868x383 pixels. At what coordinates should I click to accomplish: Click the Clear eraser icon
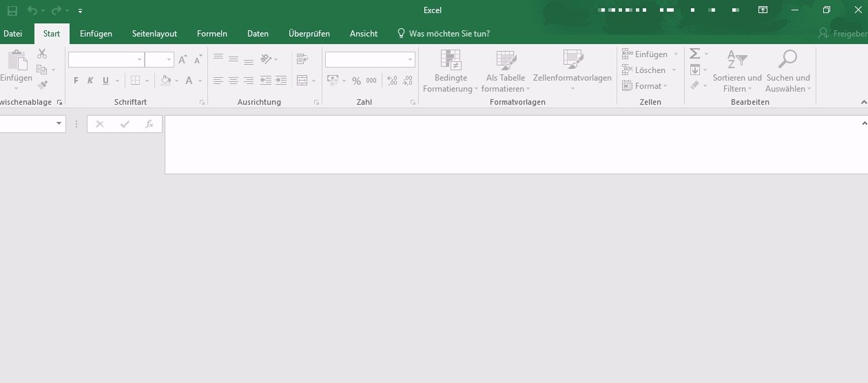tap(695, 85)
